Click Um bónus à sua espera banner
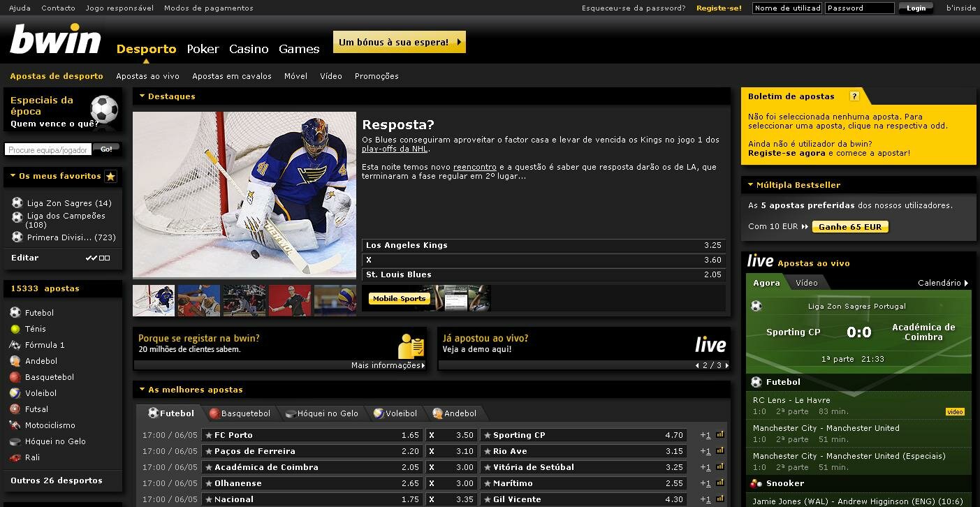Viewport: 980px width, 507px height. (x=400, y=42)
